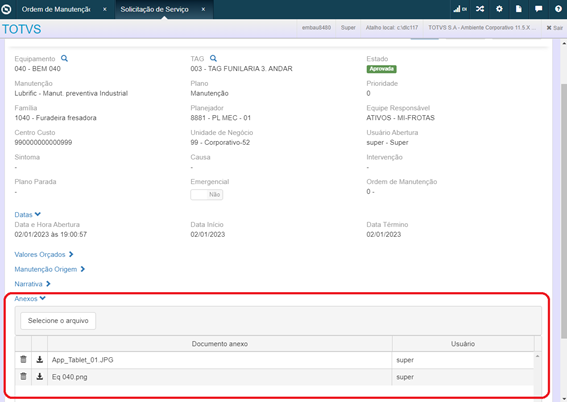This screenshot has width=567, height=402.
Task: Click 1040 - Furadeira fresadora value
Action: tap(55, 118)
